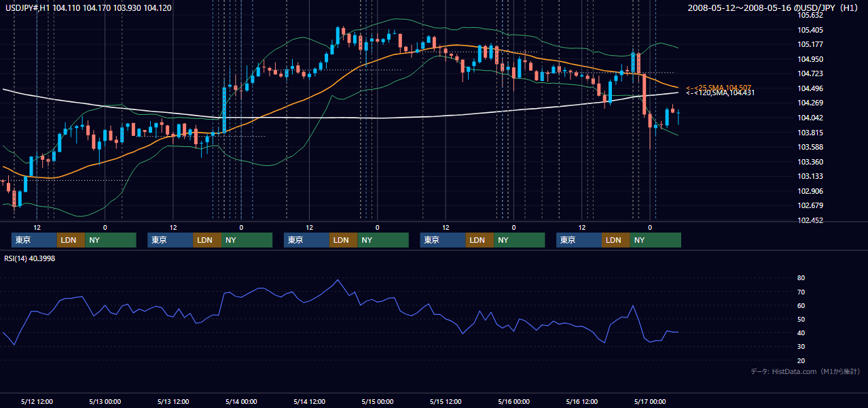868x408 pixels.
Task: Click the first LDN session block from left
Action: pos(71,240)
